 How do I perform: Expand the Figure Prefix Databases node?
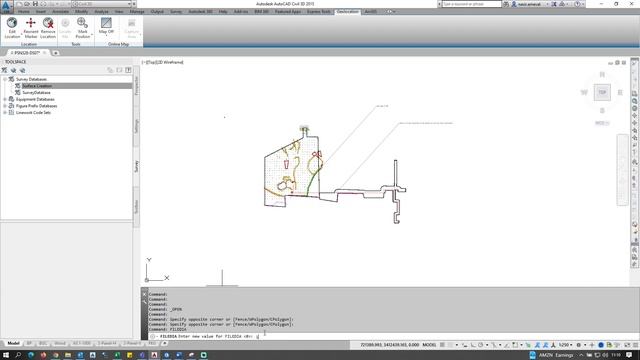tap(4, 106)
